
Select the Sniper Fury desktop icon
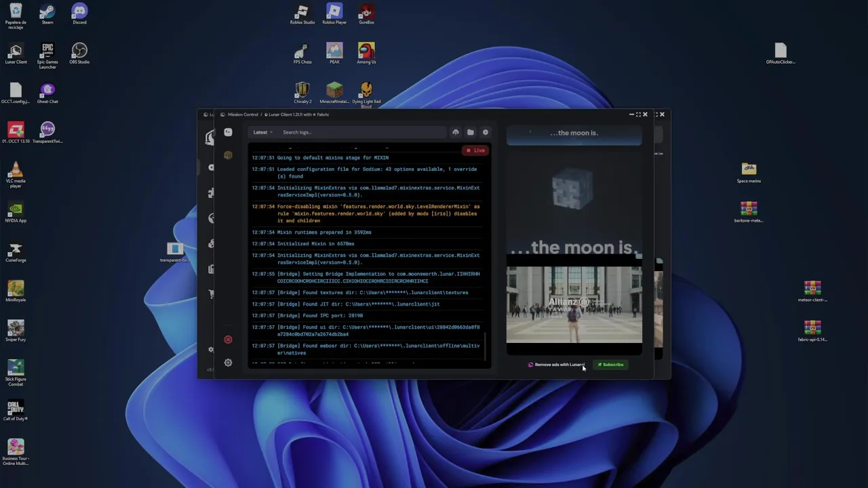coord(16,331)
